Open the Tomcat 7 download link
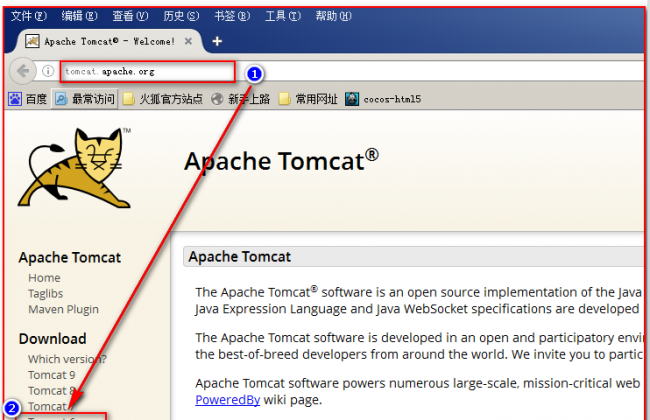The height and width of the screenshot is (420, 650). click(52, 406)
